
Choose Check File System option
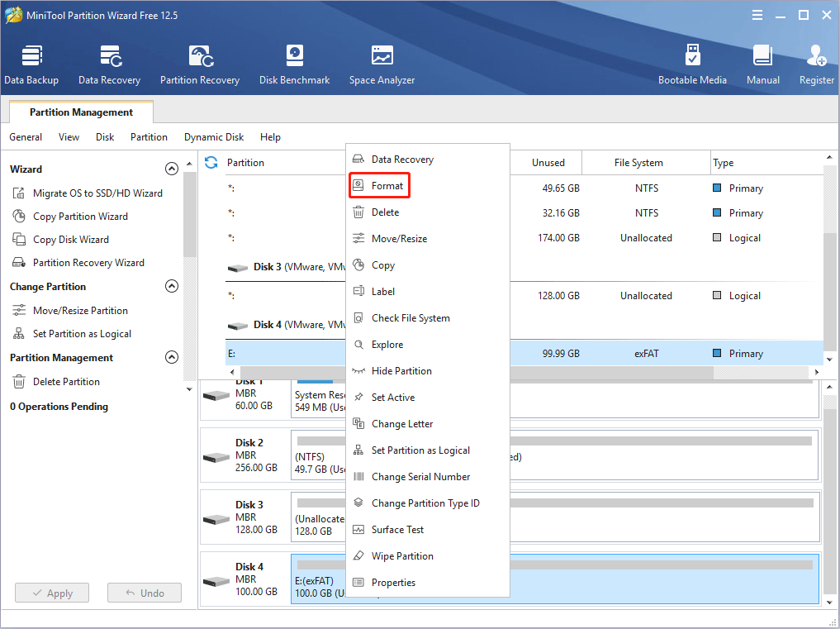tap(428, 318)
